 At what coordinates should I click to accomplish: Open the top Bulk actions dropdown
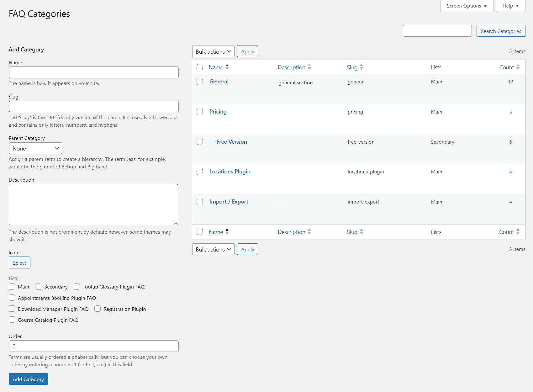[213, 51]
